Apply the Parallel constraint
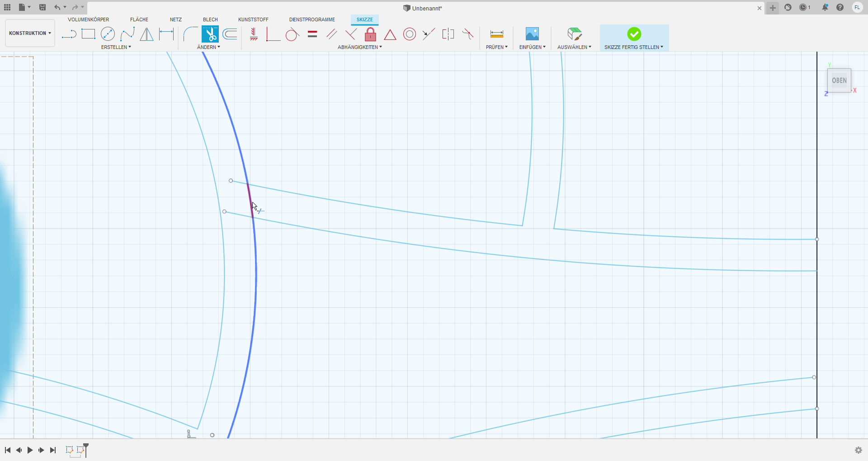 [x=332, y=34]
